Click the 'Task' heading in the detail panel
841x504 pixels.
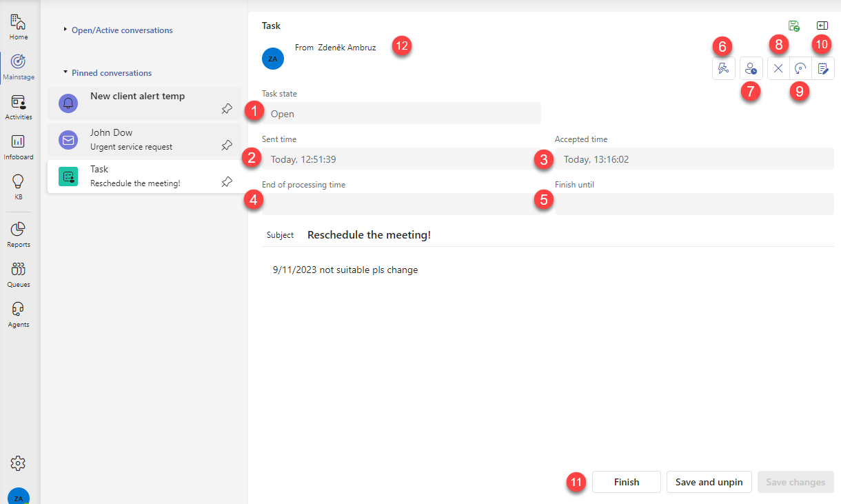pos(272,26)
